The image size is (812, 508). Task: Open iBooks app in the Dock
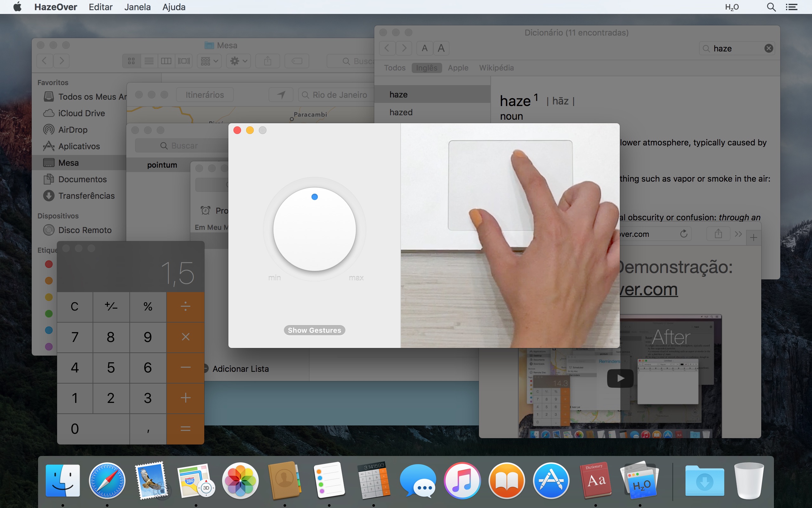coord(507,480)
